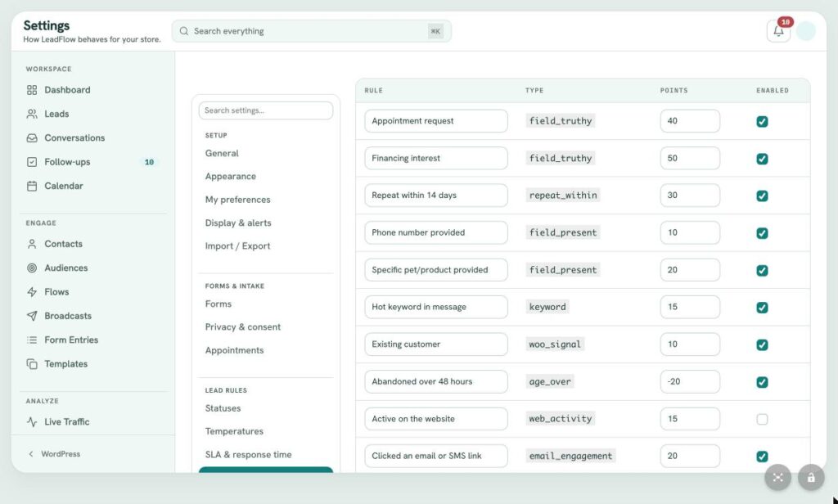Click the Form Entries list icon
The height and width of the screenshot is (504, 838).
coord(32,340)
